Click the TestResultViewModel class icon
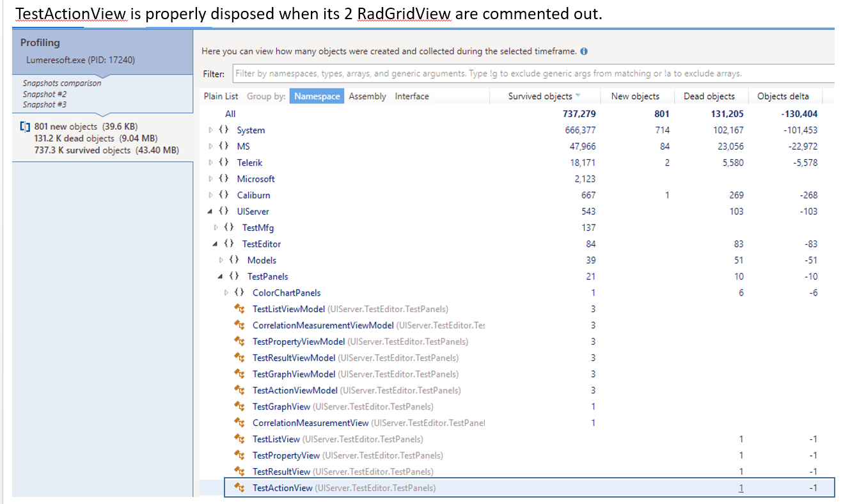The height and width of the screenshot is (504, 850). [x=240, y=358]
